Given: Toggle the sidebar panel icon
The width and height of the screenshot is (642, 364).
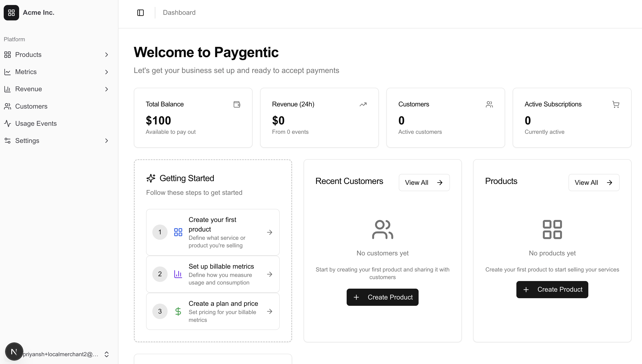Looking at the screenshot, I should click(141, 13).
